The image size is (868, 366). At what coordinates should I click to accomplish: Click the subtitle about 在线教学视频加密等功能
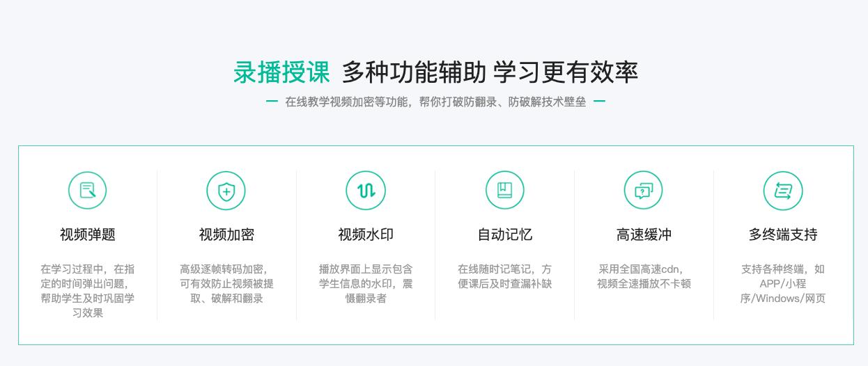coord(435,102)
